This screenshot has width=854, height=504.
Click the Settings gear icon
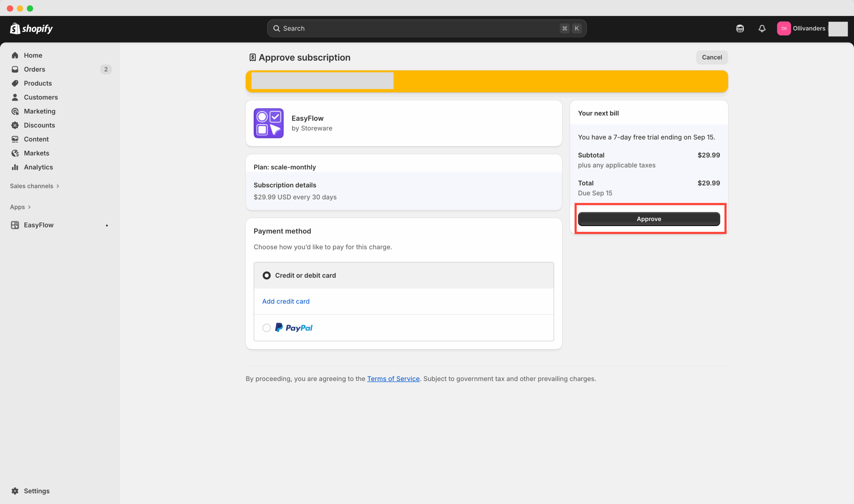pyautogui.click(x=15, y=491)
